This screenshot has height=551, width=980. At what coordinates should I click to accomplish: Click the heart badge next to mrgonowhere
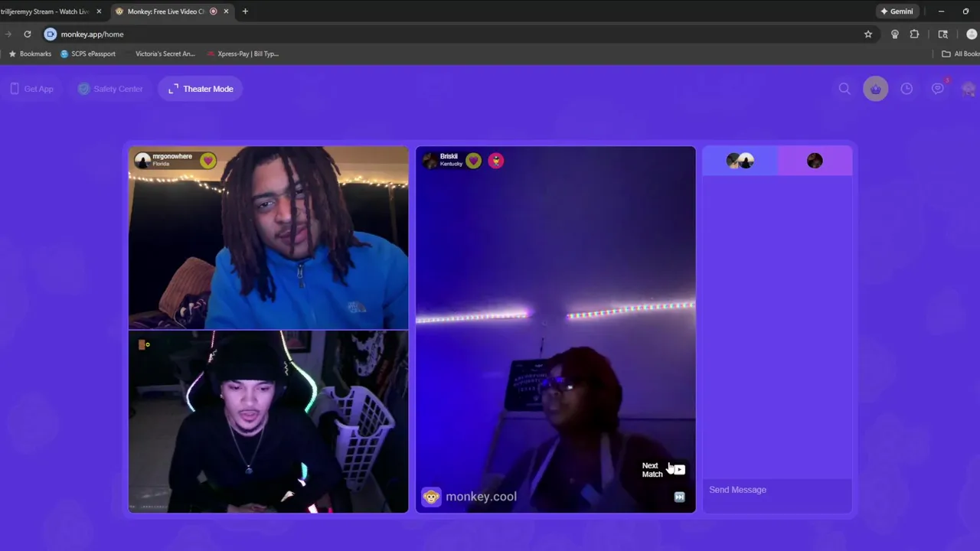click(x=207, y=161)
